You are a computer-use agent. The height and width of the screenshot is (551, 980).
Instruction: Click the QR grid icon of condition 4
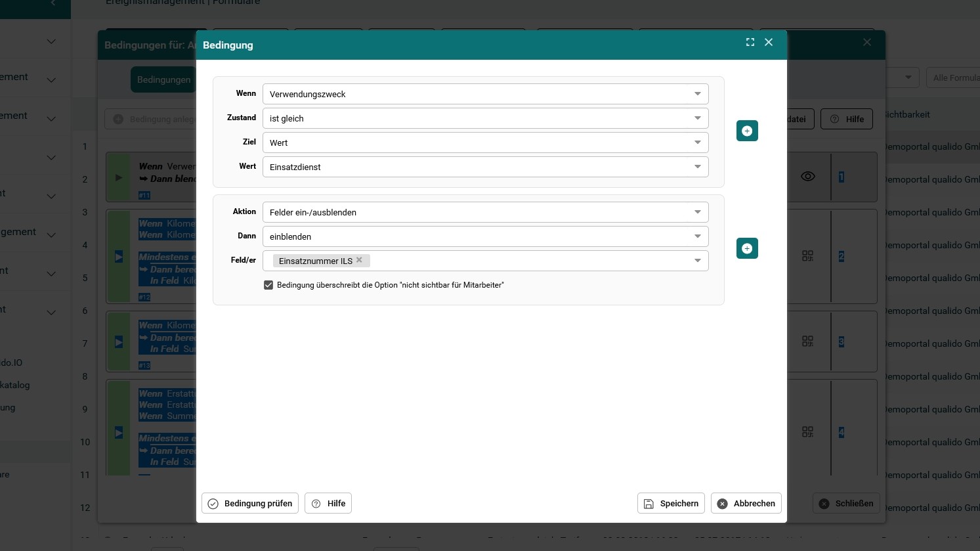click(x=808, y=432)
